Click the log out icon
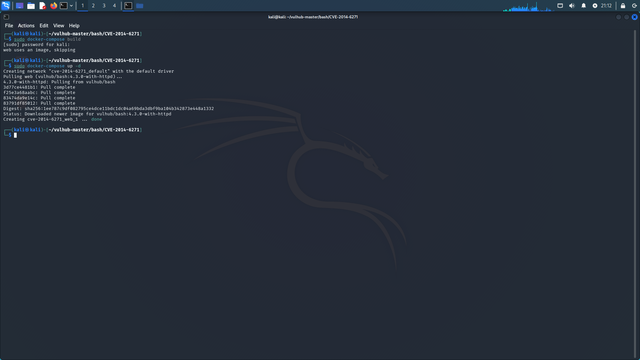This screenshot has height=360, width=640. [x=634, y=6]
